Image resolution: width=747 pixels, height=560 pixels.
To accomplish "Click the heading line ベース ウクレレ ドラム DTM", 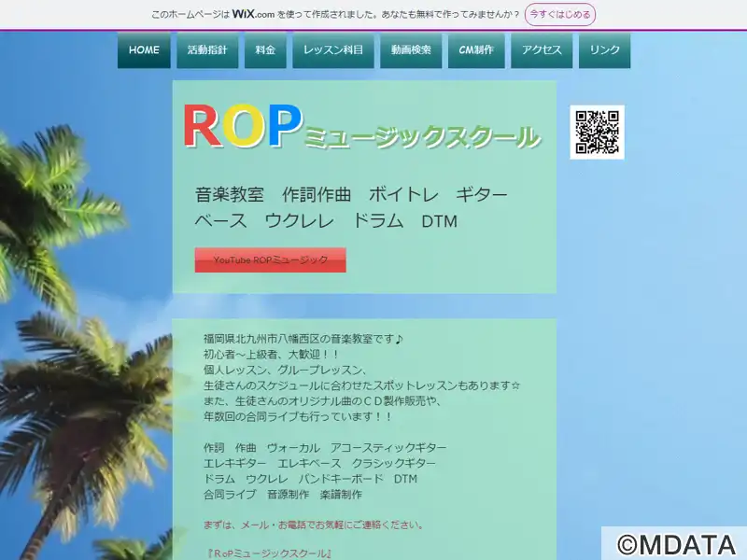I will click(326, 221).
